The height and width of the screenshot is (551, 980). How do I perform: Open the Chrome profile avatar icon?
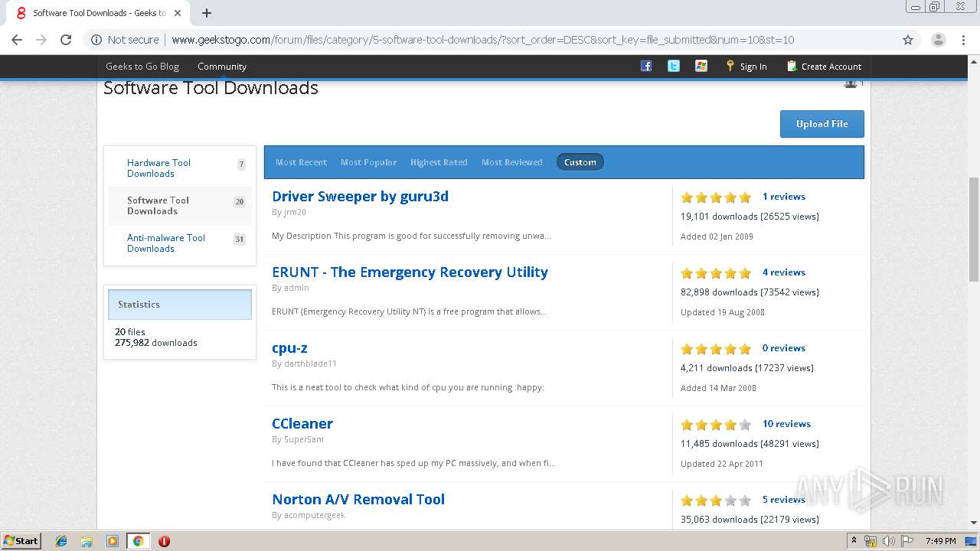tap(938, 40)
